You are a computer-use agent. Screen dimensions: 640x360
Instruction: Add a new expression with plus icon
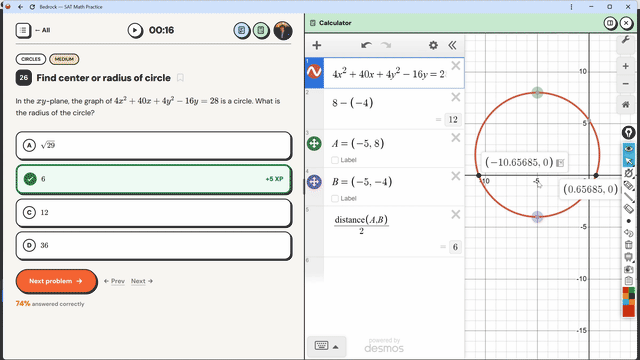[x=317, y=45]
